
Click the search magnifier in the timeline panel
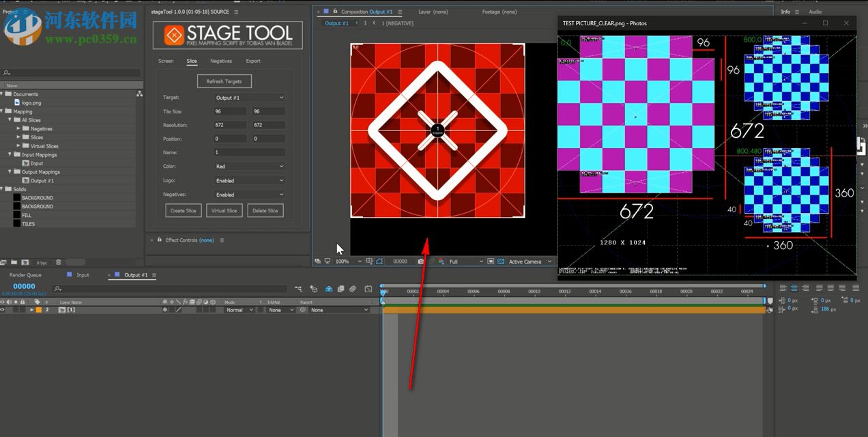point(57,290)
